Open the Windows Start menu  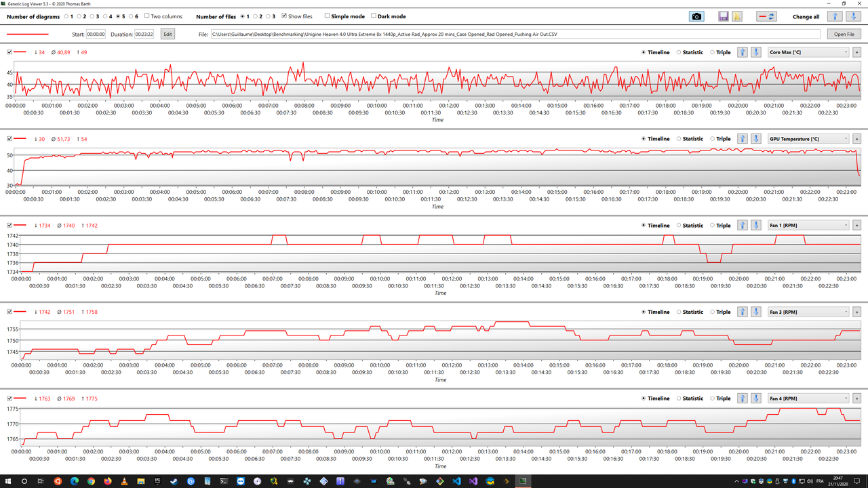click(x=7, y=481)
